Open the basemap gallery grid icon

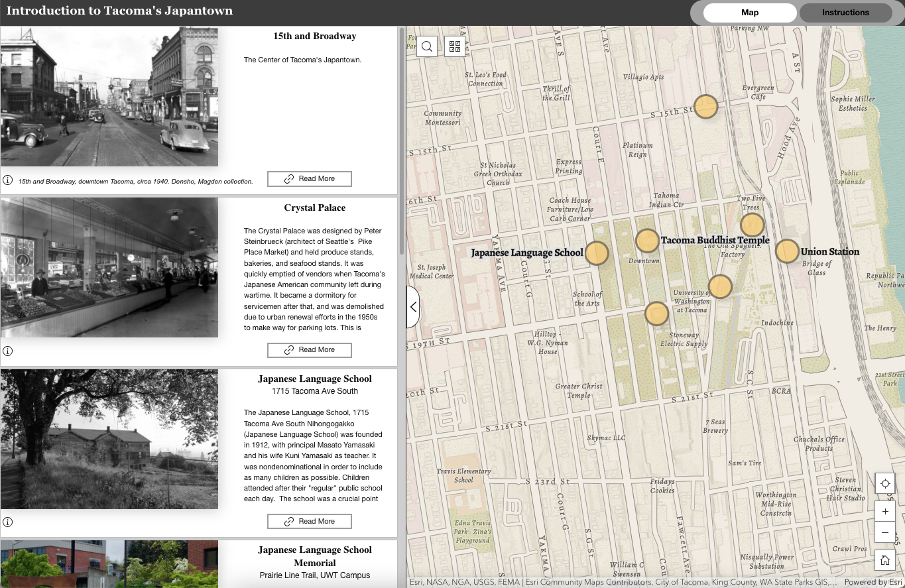[455, 46]
